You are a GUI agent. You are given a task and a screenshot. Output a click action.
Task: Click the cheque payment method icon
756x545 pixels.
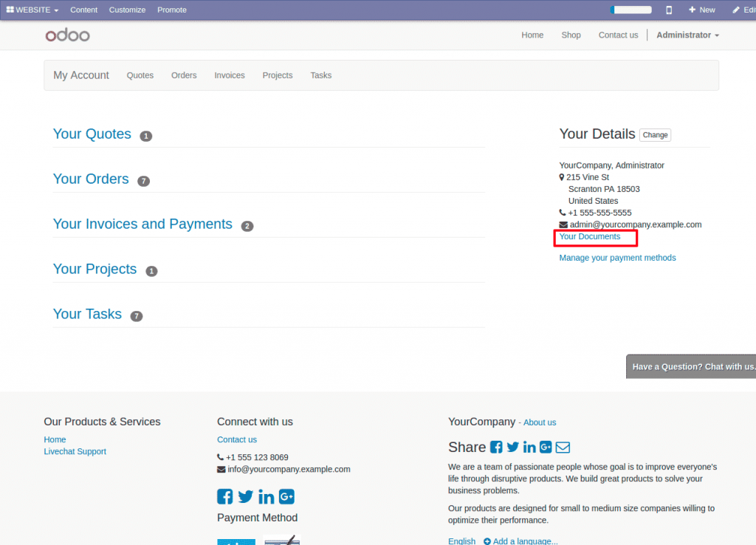283,540
